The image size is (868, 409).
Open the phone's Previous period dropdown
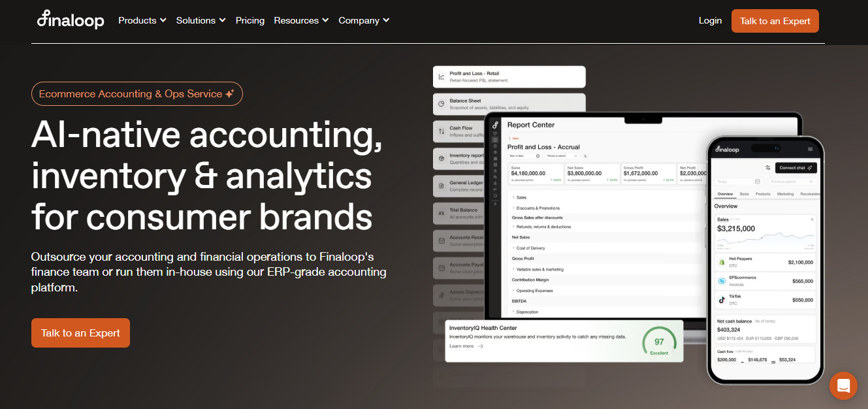pos(791,182)
